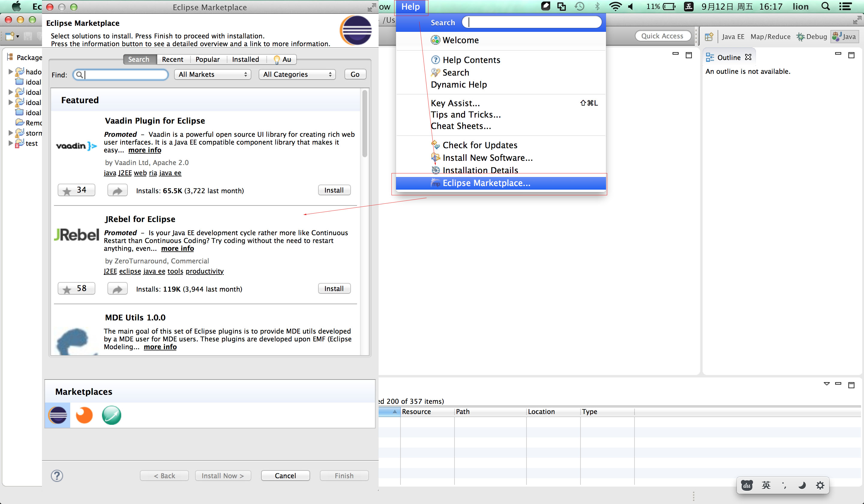Expand the storm project tree node
Screen dimensions: 864x504
[x=10, y=133]
